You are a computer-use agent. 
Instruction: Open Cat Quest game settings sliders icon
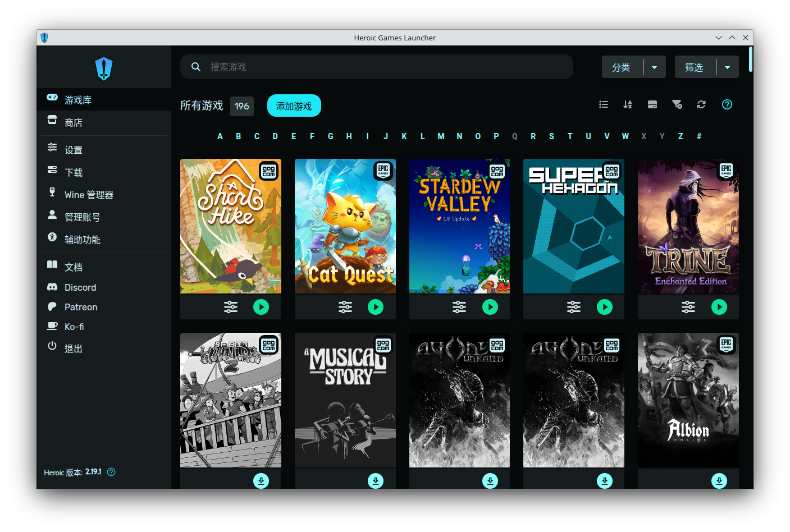click(x=345, y=307)
